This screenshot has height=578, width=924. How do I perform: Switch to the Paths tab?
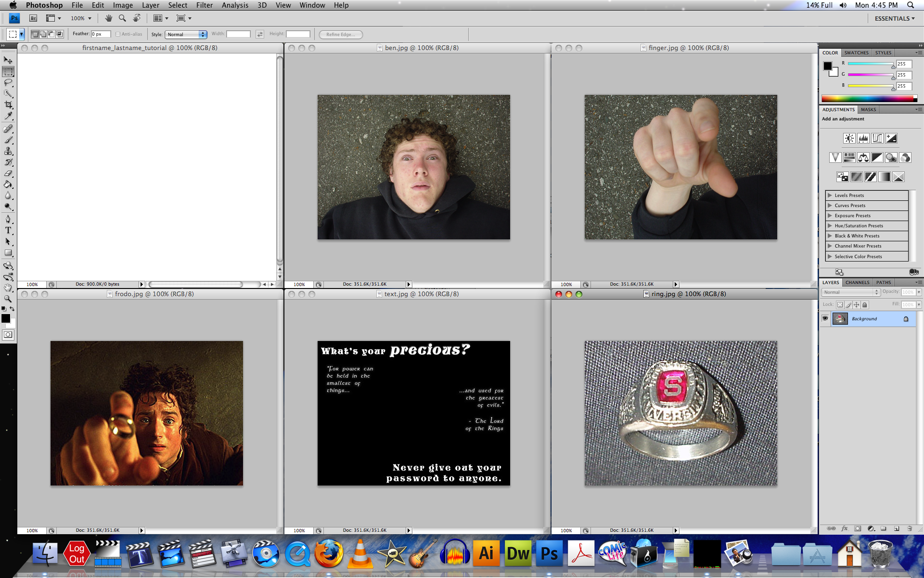coord(884,283)
